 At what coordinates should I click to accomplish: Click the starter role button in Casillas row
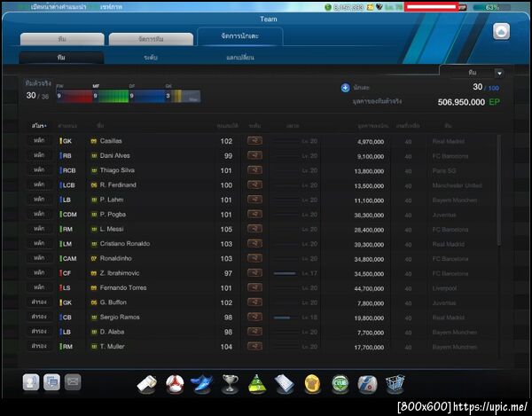(x=39, y=140)
